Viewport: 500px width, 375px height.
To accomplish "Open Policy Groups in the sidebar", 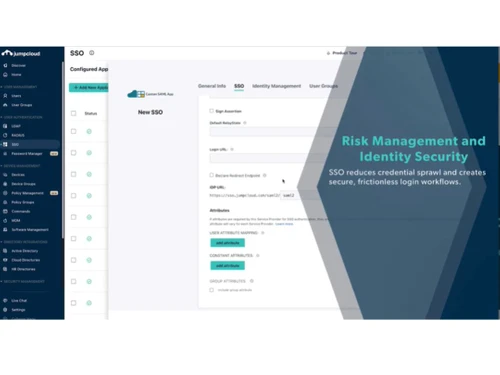I will click(23, 202).
